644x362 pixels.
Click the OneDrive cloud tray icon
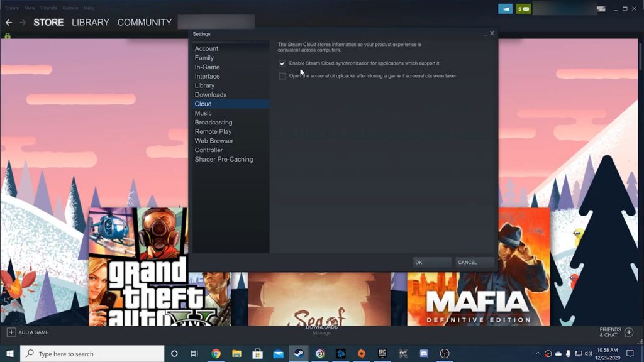tap(558, 353)
